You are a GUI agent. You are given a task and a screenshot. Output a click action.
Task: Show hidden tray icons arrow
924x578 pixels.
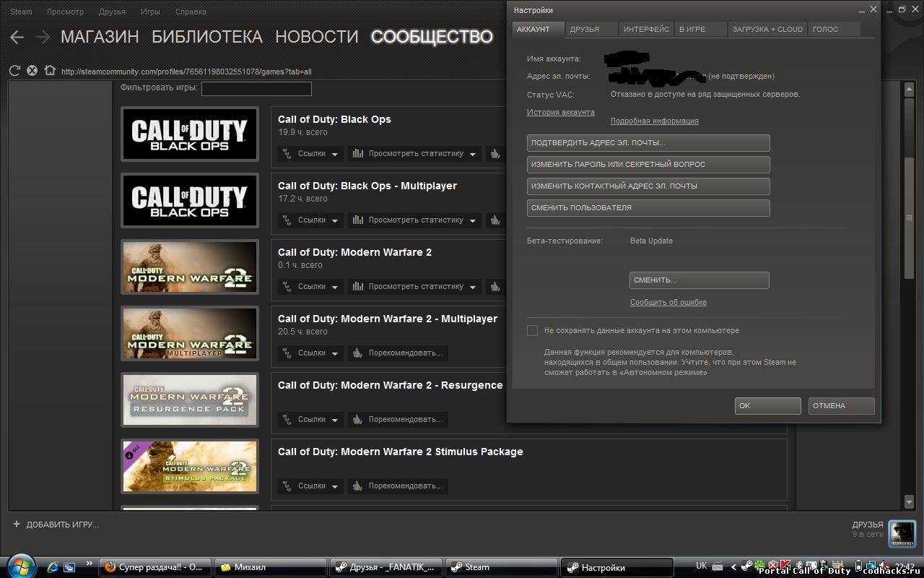[734, 567]
